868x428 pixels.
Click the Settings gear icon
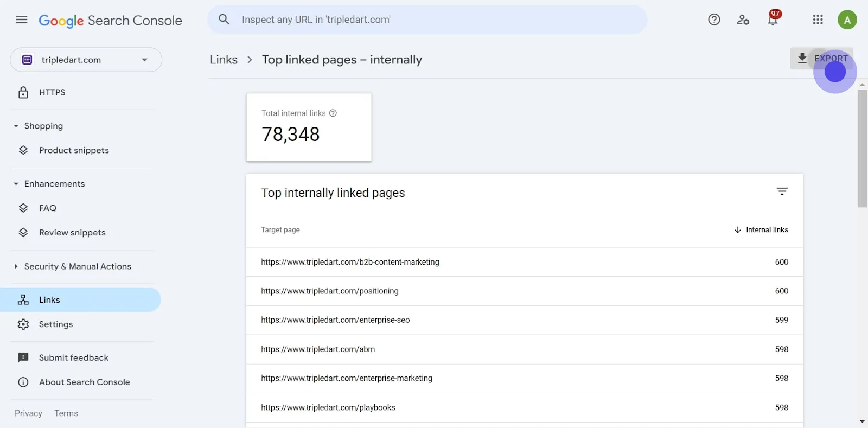pyautogui.click(x=23, y=324)
